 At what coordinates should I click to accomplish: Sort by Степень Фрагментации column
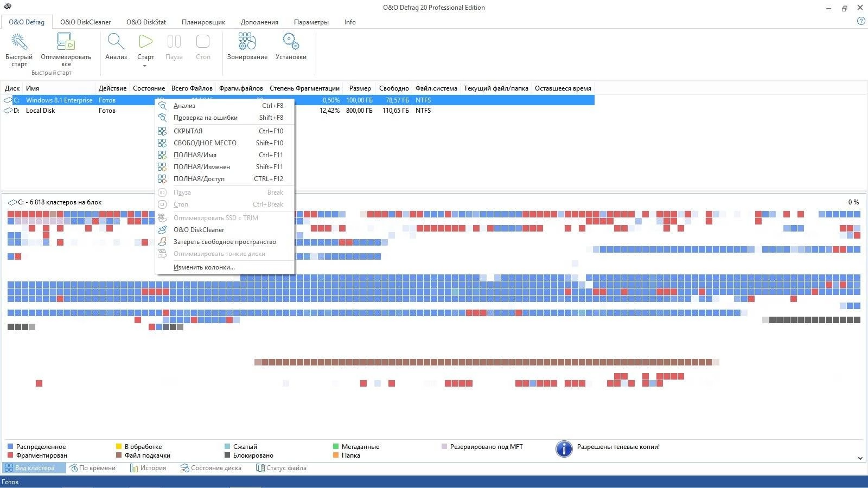pyautogui.click(x=304, y=88)
